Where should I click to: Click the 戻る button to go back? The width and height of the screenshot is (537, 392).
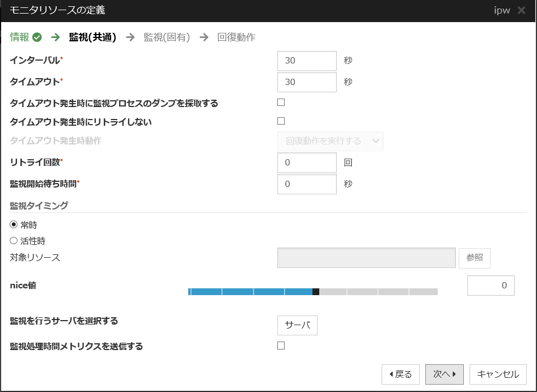(x=400, y=374)
